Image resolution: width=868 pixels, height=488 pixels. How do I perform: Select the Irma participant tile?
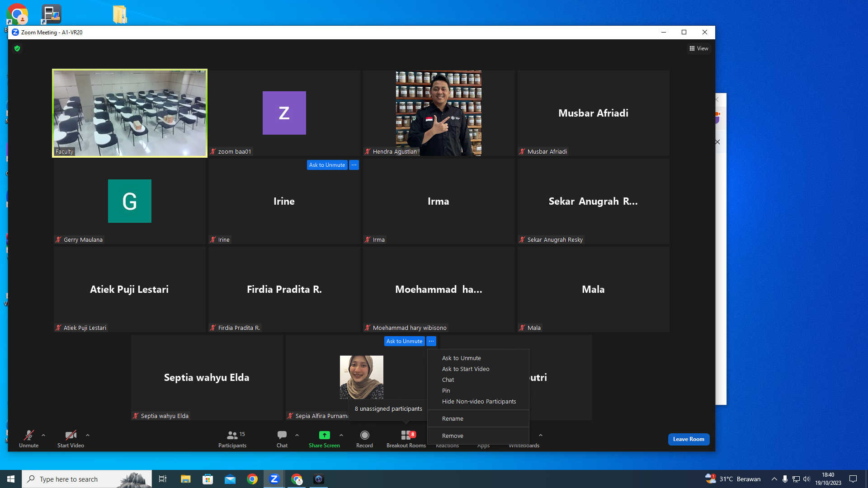[439, 201]
